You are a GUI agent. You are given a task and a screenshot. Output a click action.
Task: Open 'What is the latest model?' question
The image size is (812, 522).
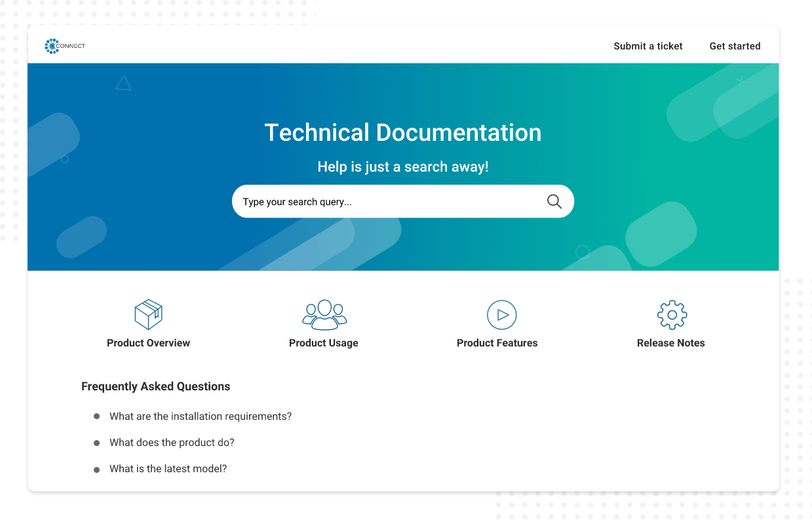pos(168,469)
